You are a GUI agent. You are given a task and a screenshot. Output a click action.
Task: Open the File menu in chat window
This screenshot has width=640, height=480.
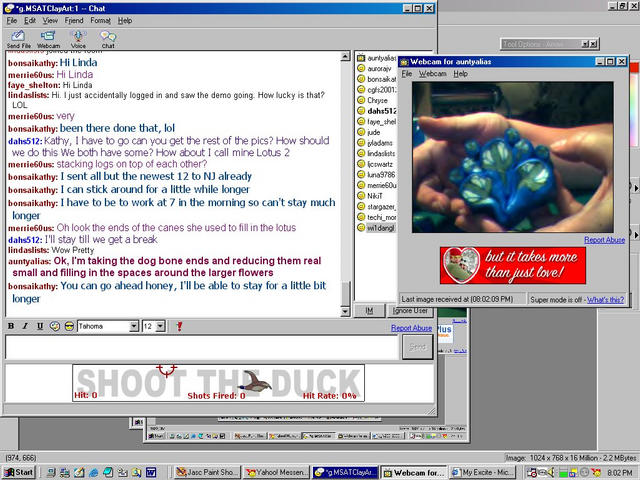coord(12,20)
